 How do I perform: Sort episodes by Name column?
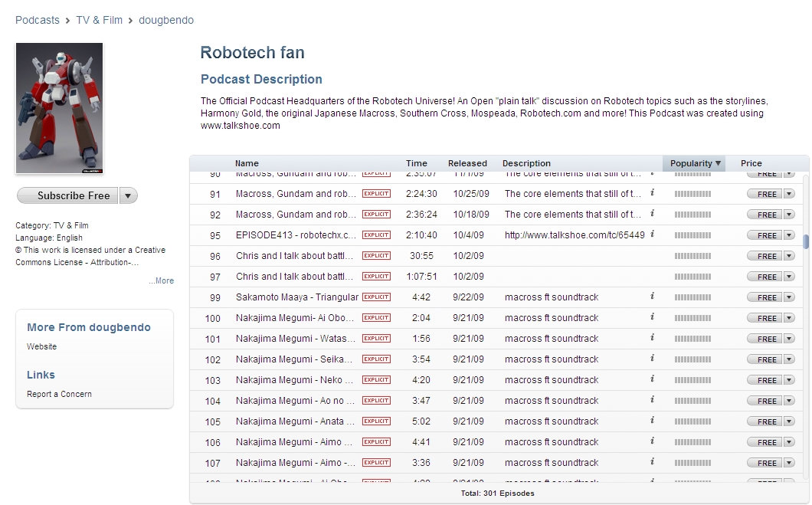coord(247,163)
